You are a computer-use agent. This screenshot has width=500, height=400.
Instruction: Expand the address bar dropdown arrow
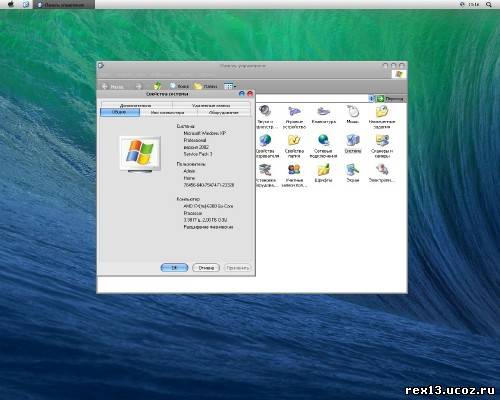[371, 99]
